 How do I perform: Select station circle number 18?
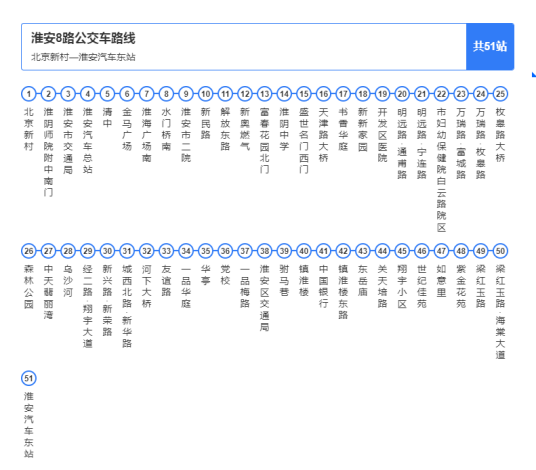[363, 94]
